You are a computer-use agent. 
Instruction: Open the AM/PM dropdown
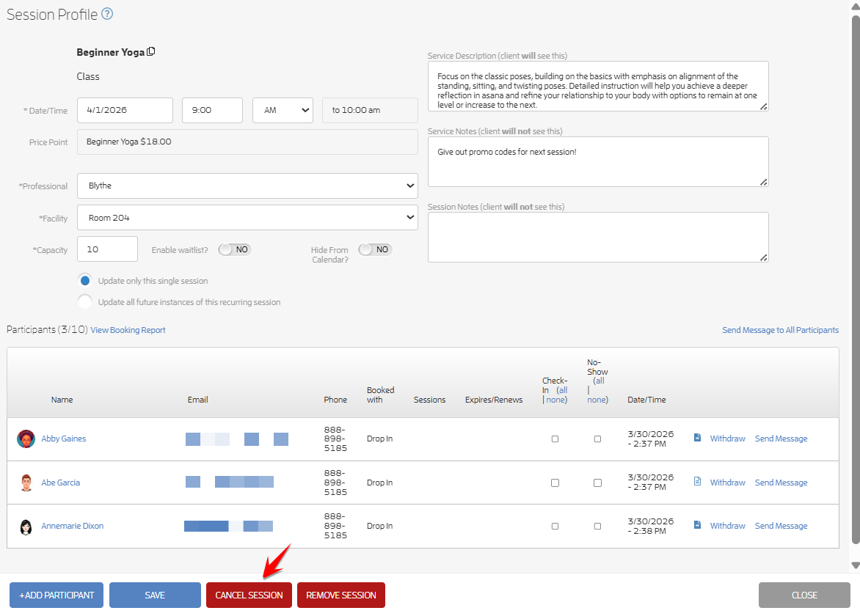pos(283,110)
